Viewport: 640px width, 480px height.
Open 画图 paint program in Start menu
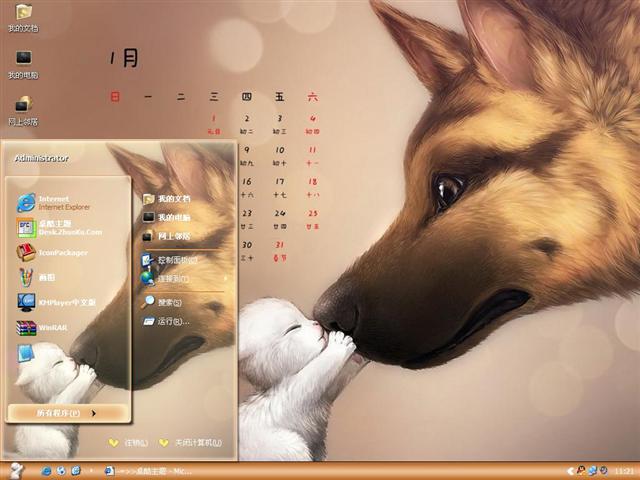36,278
